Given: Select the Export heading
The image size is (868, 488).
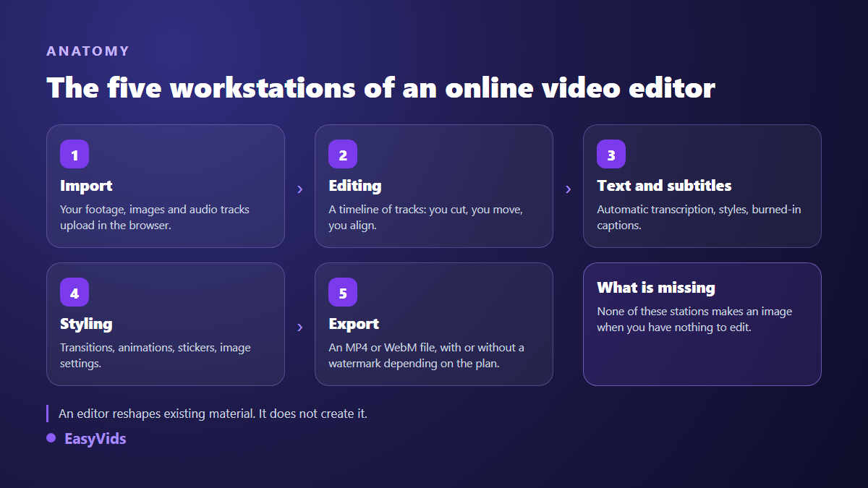Looking at the screenshot, I should tap(354, 324).
